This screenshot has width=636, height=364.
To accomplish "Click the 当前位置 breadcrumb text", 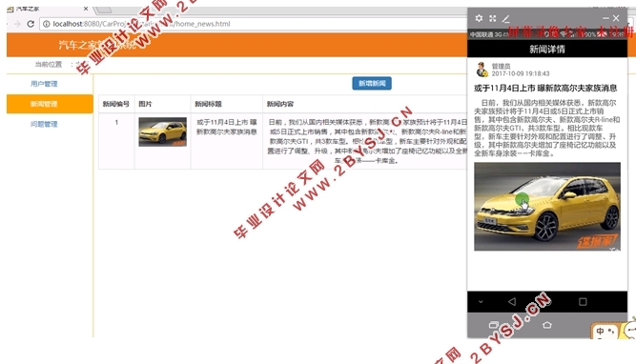I will pyautogui.click(x=49, y=64).
